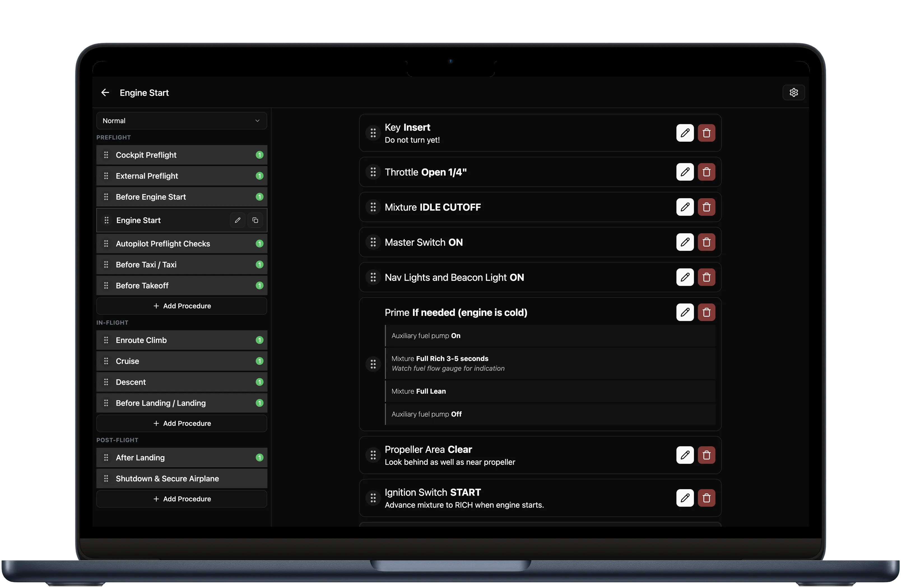Viewport: 902px width, 588px height.
Task: Delete the Ignition Switch START item
Action: pos(706,498)
